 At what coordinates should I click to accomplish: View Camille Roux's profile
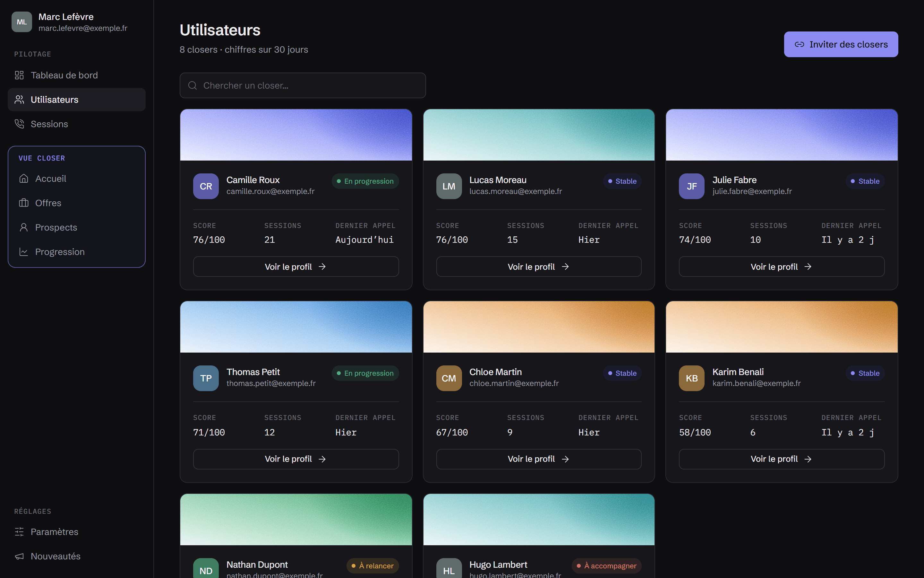[296, 267]
